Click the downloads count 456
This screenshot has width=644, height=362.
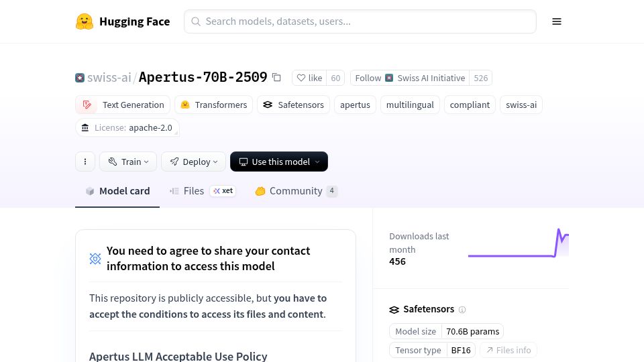pos(397,261)
